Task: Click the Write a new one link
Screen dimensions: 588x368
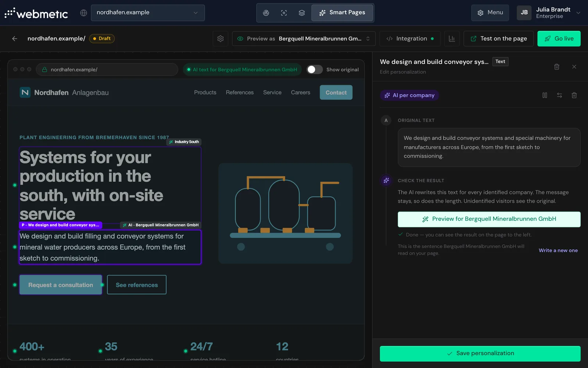Action: point(558,250)
